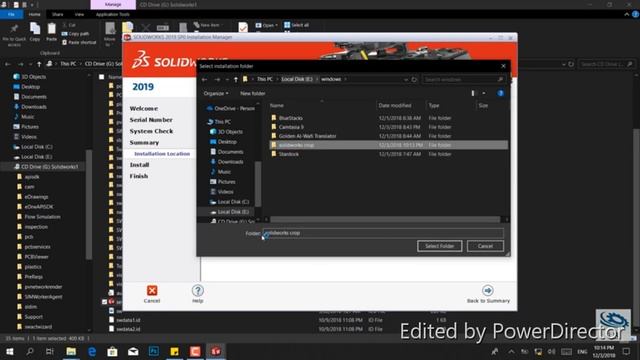Open Local Disk (C:) in dialog tree

coord(229,202)
